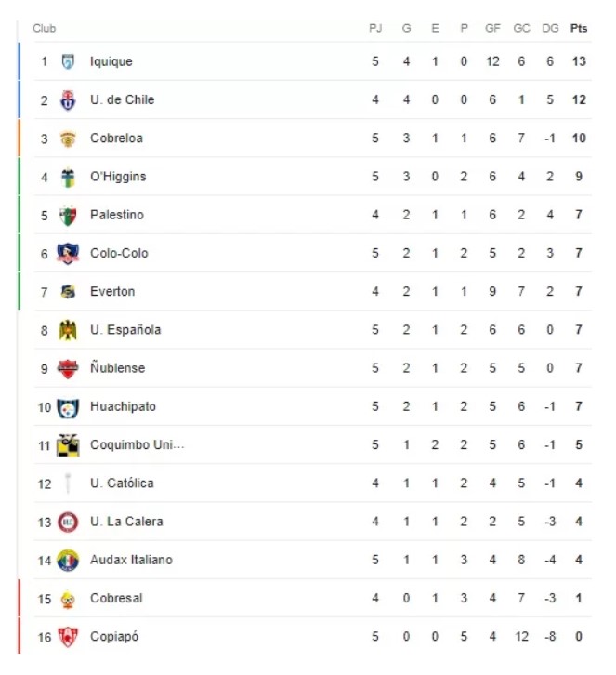Click the Copiapó red shield icon
This screenshot has height=675, width=616.
[68, 637]
